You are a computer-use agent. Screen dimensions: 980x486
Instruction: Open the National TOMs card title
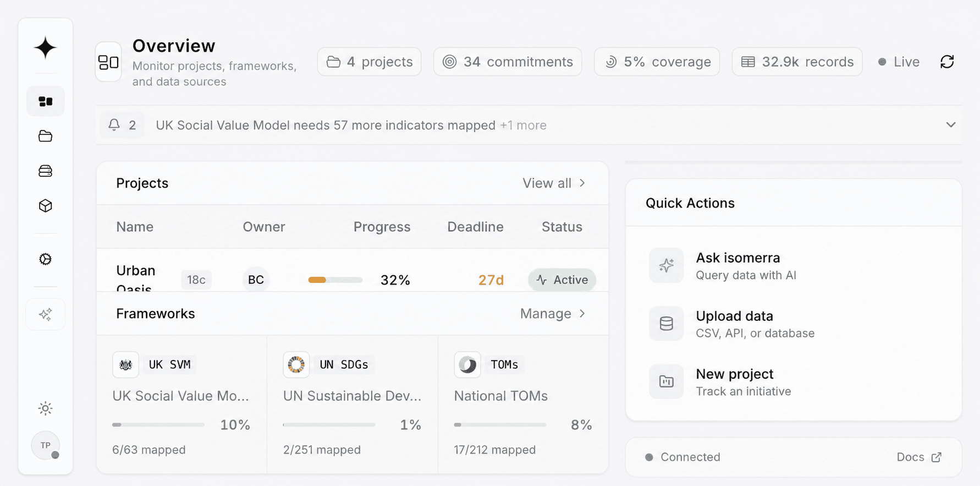coord(500,396)
